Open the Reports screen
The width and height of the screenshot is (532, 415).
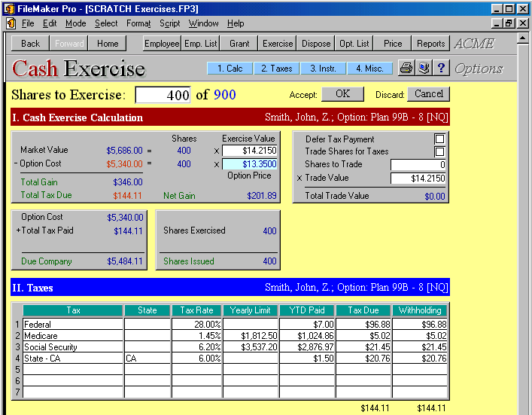coord(431,44)
